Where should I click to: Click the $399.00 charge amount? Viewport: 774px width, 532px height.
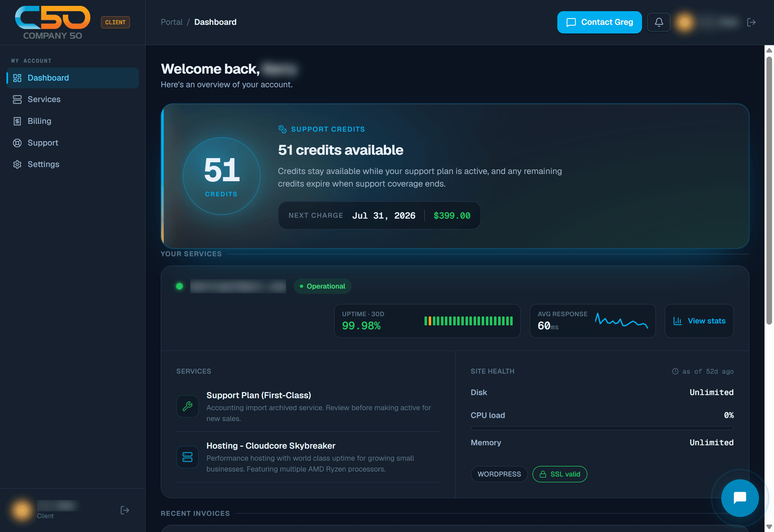(452, 216)
